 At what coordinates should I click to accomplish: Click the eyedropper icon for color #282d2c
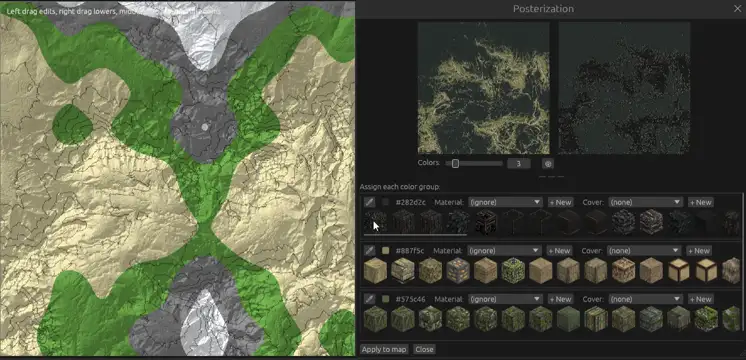(x=370, y=202)
